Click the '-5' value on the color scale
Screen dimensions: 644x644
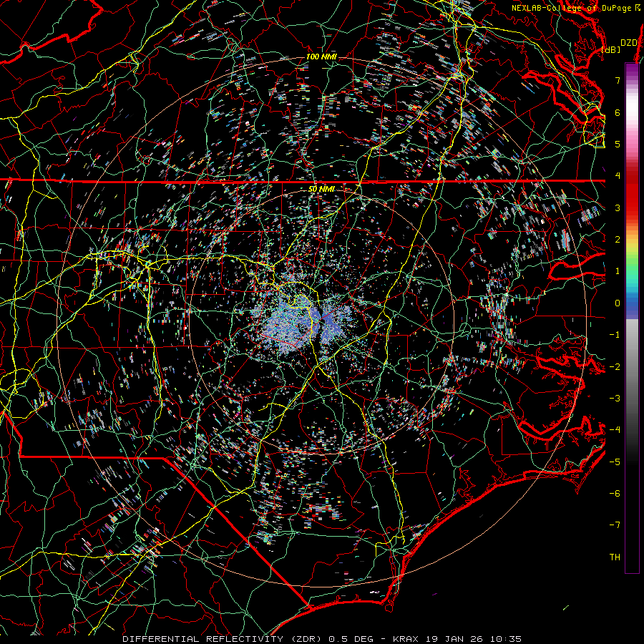pyautogui.click(x=615, y=462)
